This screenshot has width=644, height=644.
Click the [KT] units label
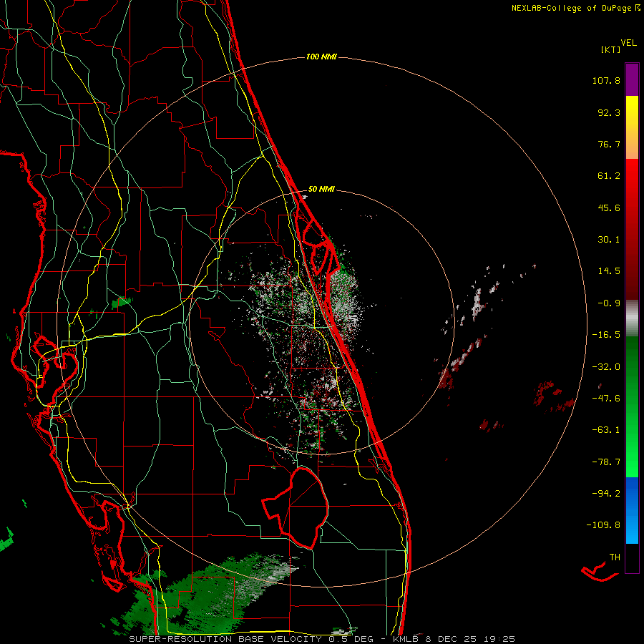[610, 50]
